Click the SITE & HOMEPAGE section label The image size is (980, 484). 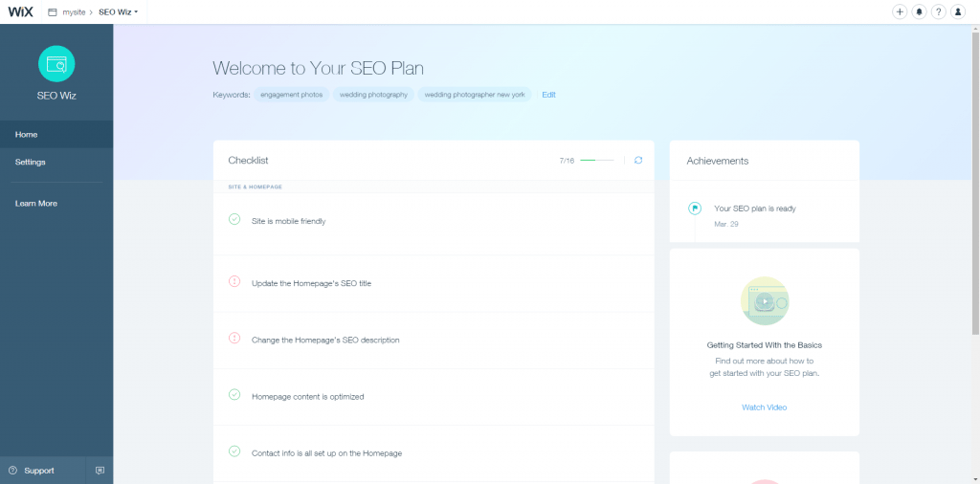(255, 187)
